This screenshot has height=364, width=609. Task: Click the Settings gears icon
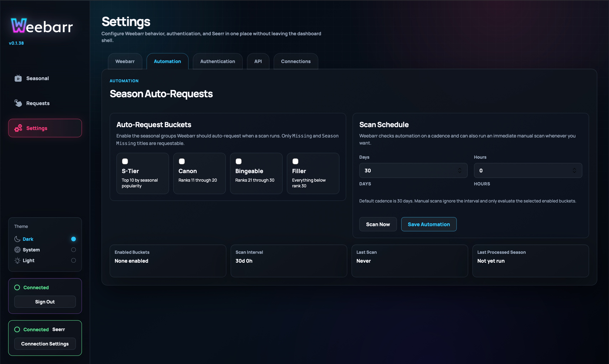click(x=18, y=128)
